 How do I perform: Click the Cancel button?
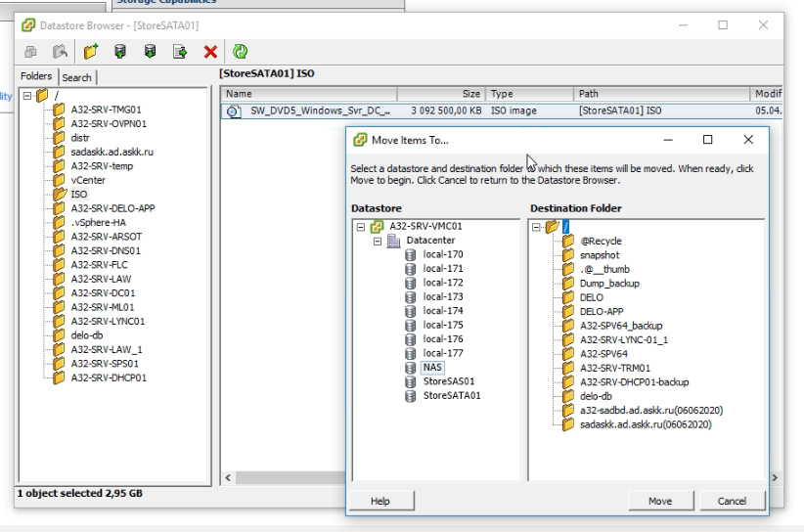[x=732, y=501]
